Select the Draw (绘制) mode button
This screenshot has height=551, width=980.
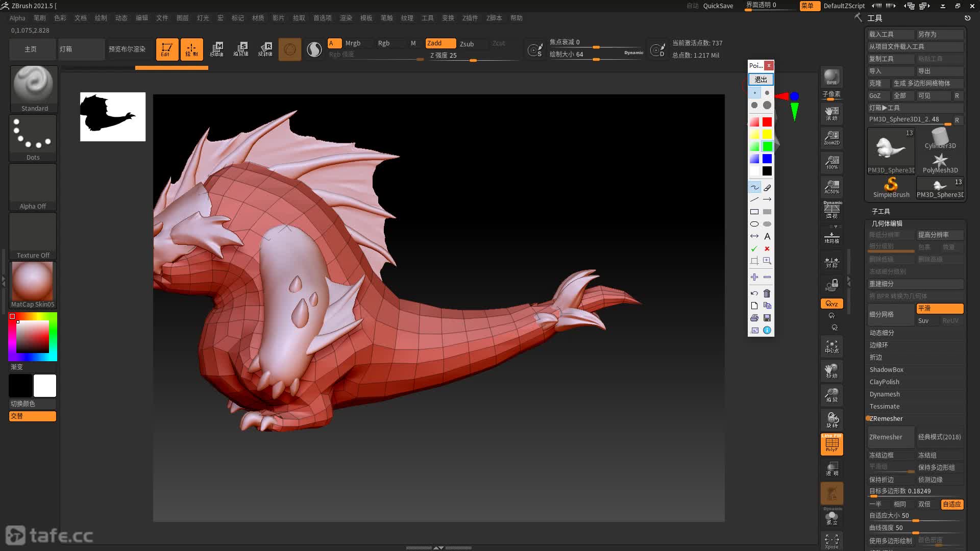click(191, 49)
